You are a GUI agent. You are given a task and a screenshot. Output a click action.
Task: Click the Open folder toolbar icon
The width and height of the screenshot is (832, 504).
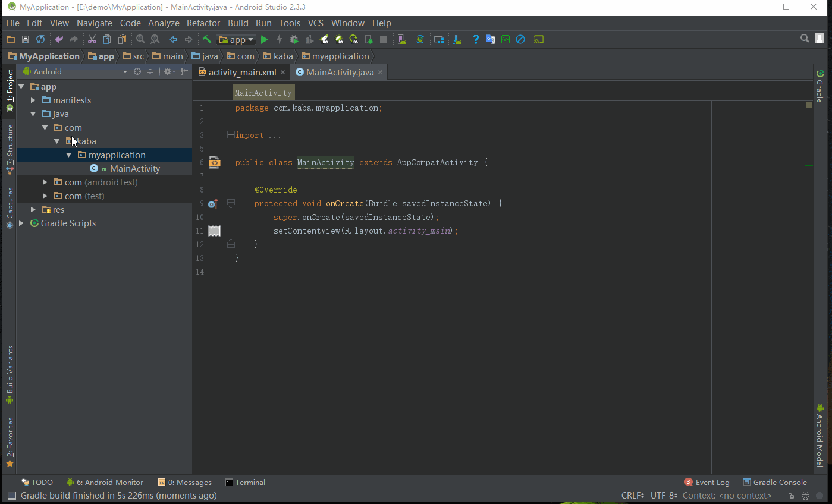pyautogui.click(x=10, y=39)
